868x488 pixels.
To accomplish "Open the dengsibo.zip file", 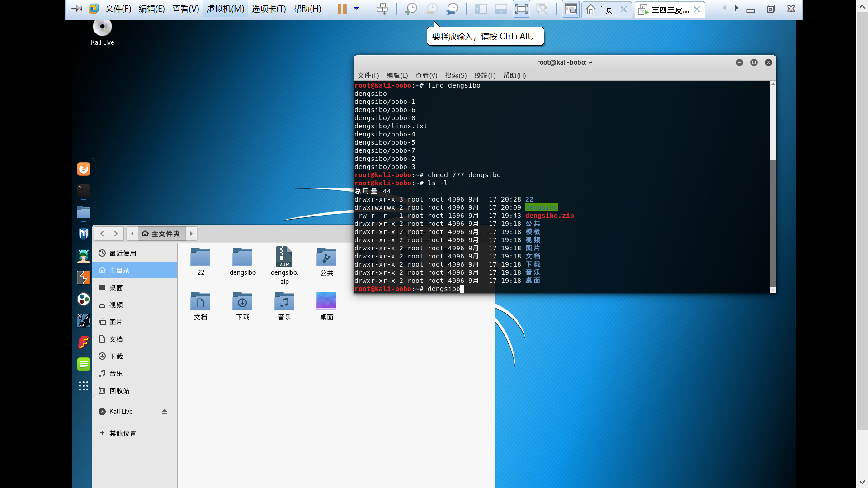I will pyautogui.click(x=284, y=258).
